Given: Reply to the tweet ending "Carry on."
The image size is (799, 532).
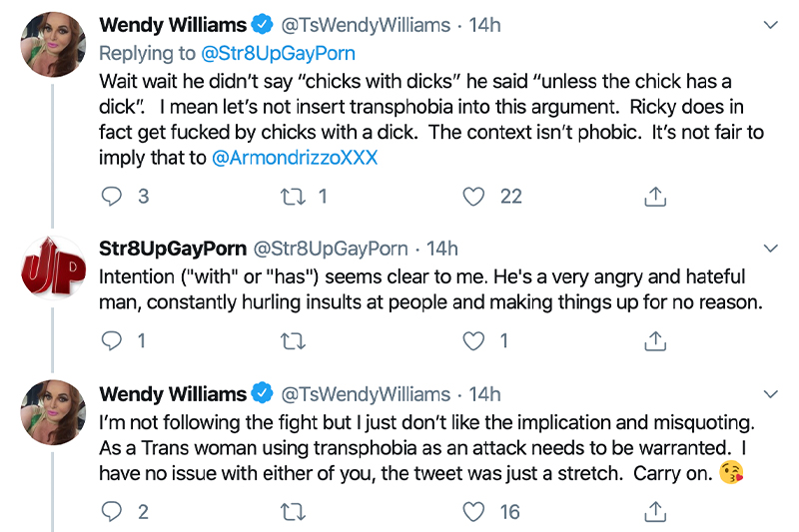Looking at the screenshot, I should tap(113, 511).
